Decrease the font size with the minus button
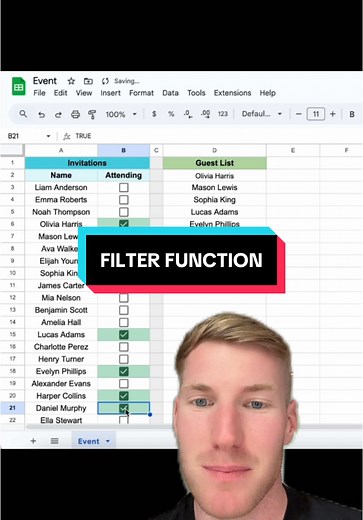The height and width of the screenshot is (520, 363). (299, 114)
